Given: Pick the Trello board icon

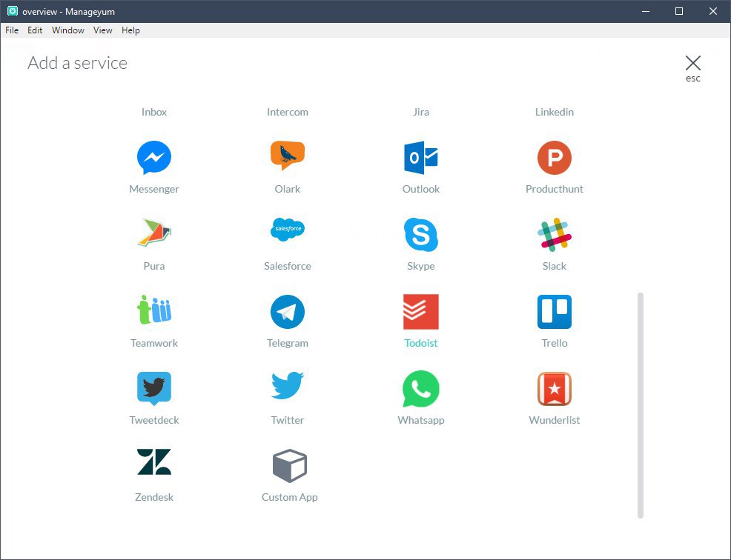Looking at the screenshot, I should [x=555, y=312].
